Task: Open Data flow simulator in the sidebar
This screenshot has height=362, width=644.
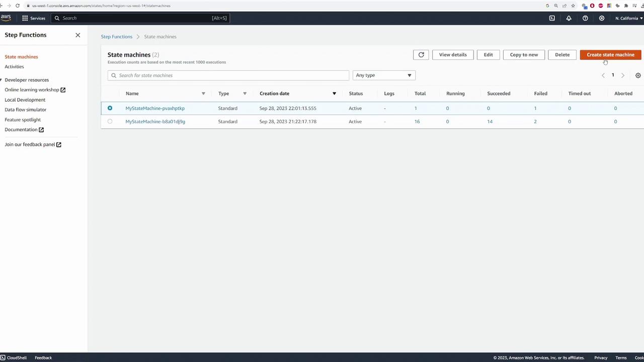Action: (25, 110)
